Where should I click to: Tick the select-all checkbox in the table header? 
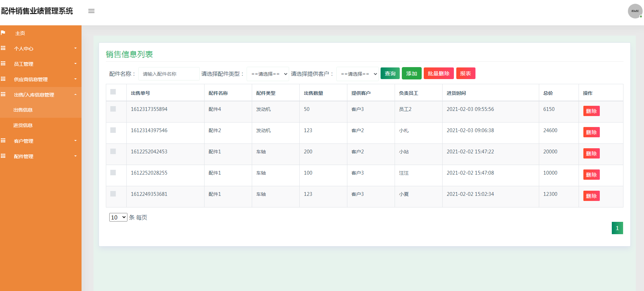(x=113, y=92)
